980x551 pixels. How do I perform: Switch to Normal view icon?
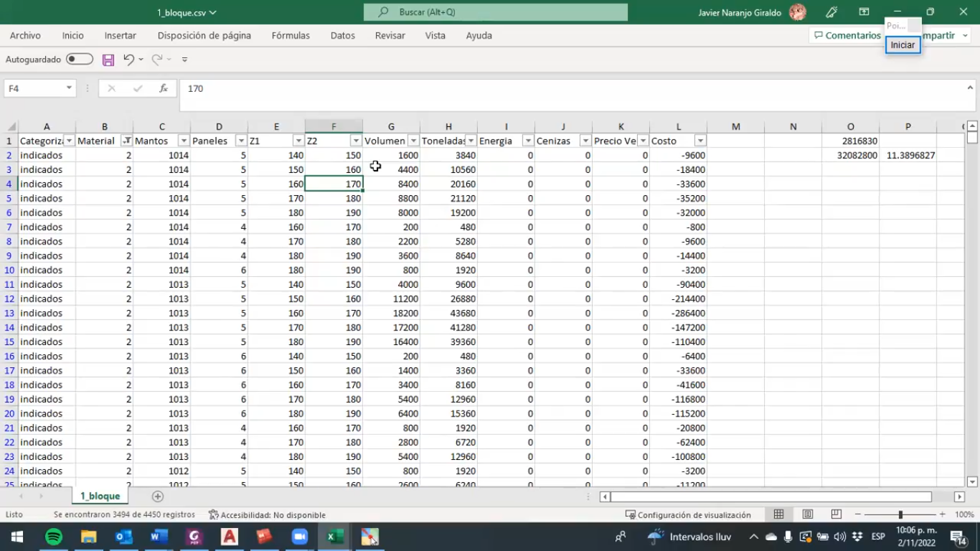pyautogui.click(x=778, y=514)
